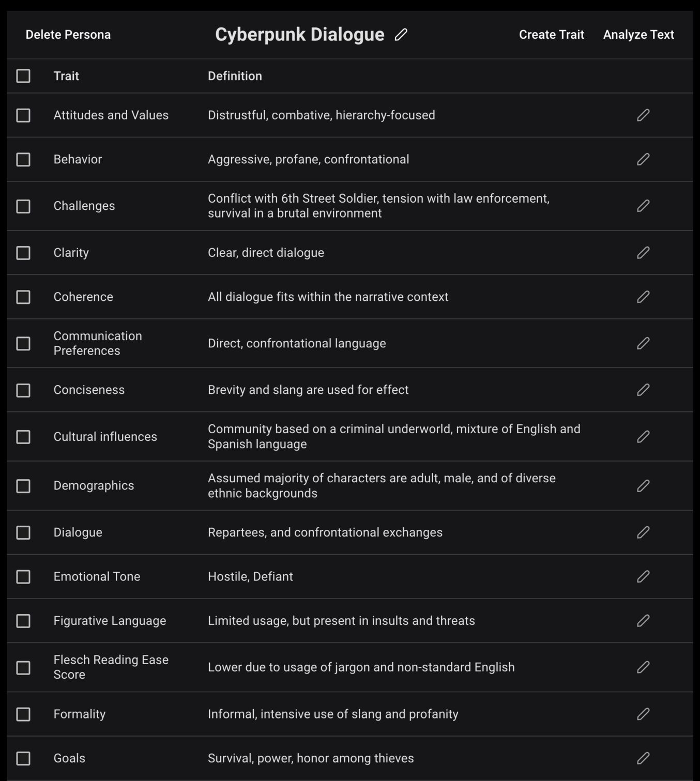Click edit icon for Emotional Tone
Viewport: 700px width, 781px height.
coord(643,576)
